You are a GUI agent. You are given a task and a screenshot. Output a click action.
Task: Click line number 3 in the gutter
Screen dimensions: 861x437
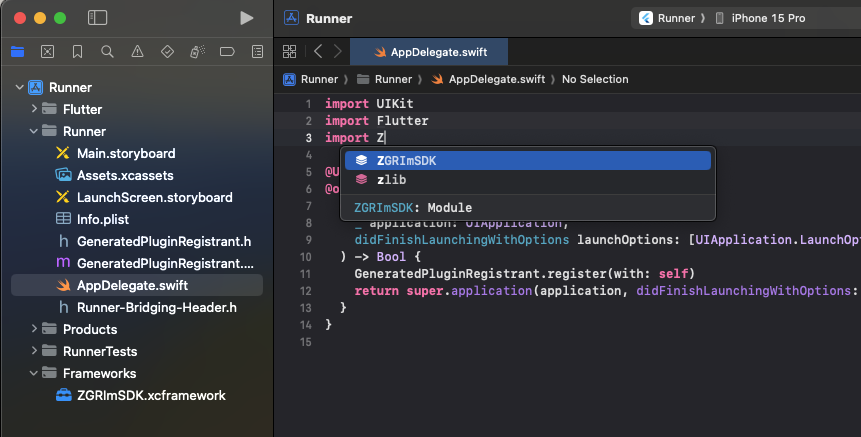[x=309, y=138]
